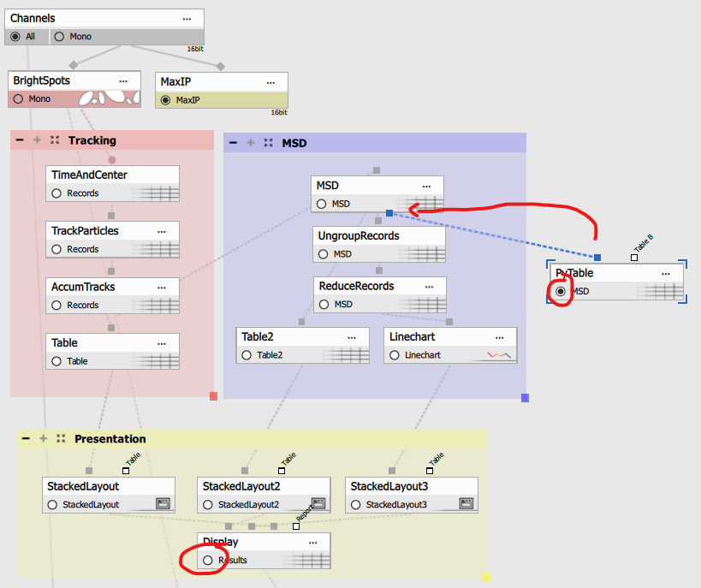Collapse the MSD group with minus icon
This screenshot has height=588, width=701.
tap(233, 143)
